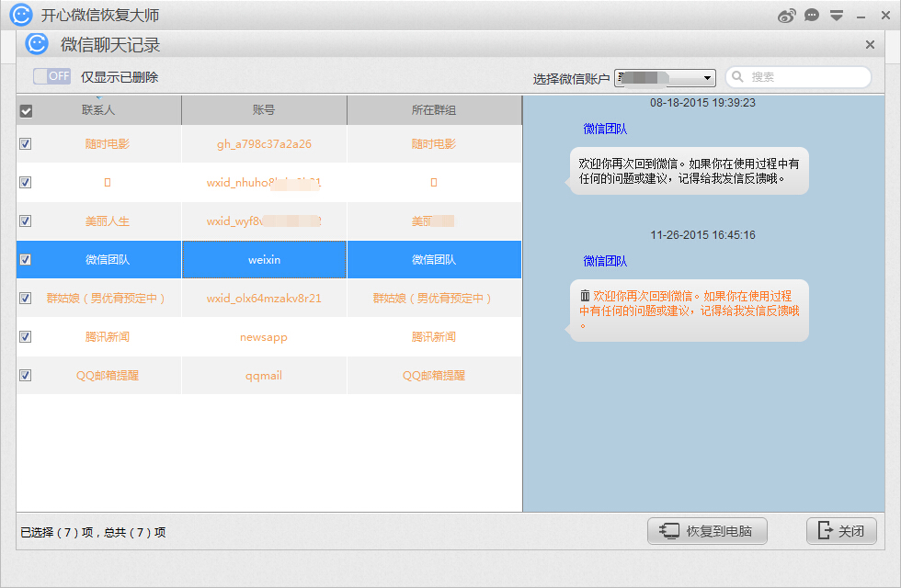Click 微信团队 sender of 11-26-2015 message
901x588 pixels.
point(605,261)
